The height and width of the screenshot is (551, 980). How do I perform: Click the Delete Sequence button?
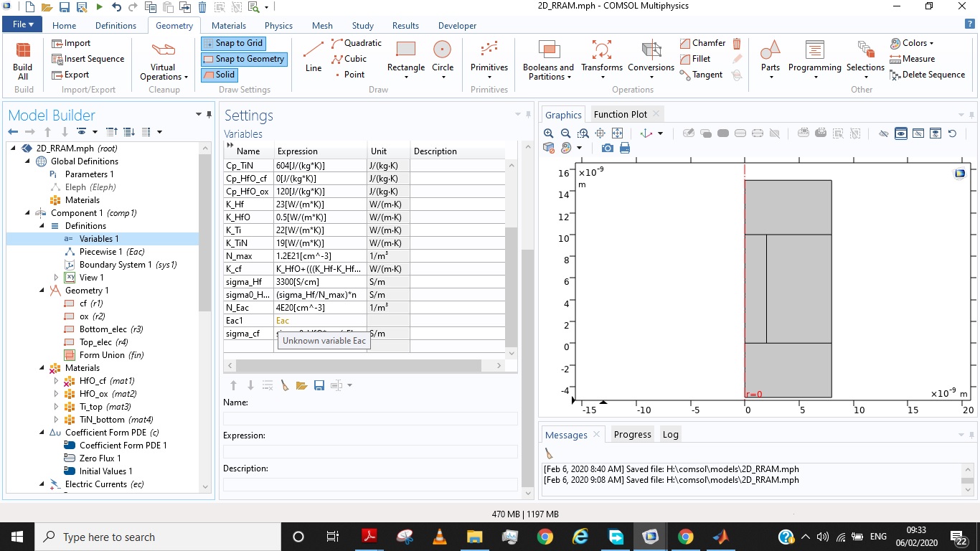coord(927,75)
